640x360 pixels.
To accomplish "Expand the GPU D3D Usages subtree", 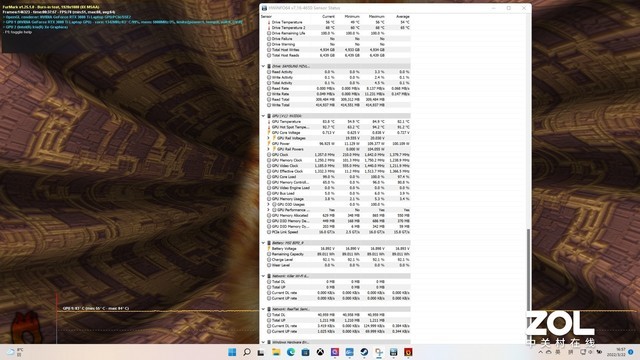I will point(269,204).
